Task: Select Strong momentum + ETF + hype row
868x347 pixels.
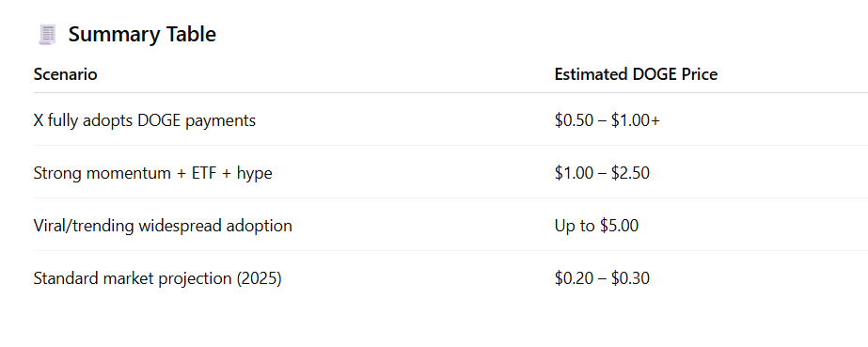Action: click(x=450, y=173)
